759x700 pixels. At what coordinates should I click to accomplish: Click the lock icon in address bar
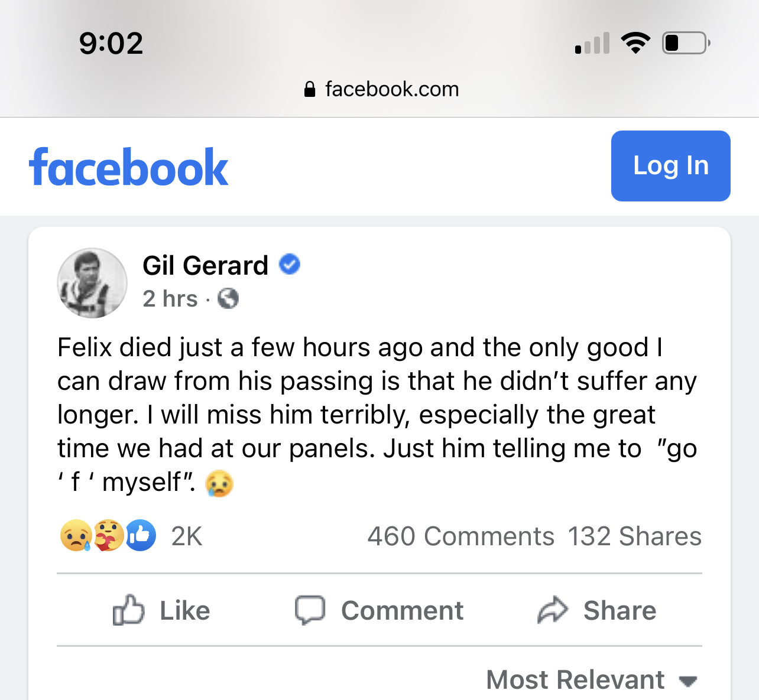tap(309, 89)
